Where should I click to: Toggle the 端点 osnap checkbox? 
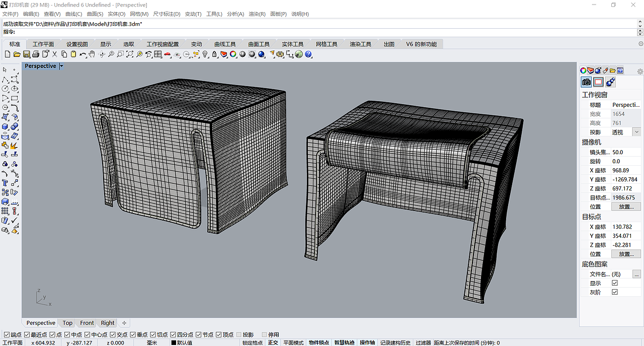pyautogui.click(x=7, y=335)
